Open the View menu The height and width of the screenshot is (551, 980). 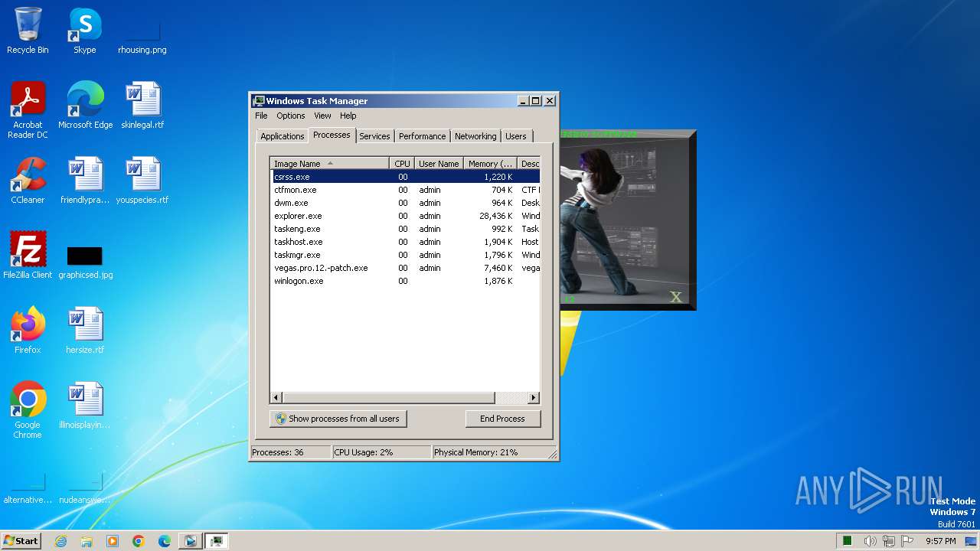pyautogui.click(x=322, y=116)
